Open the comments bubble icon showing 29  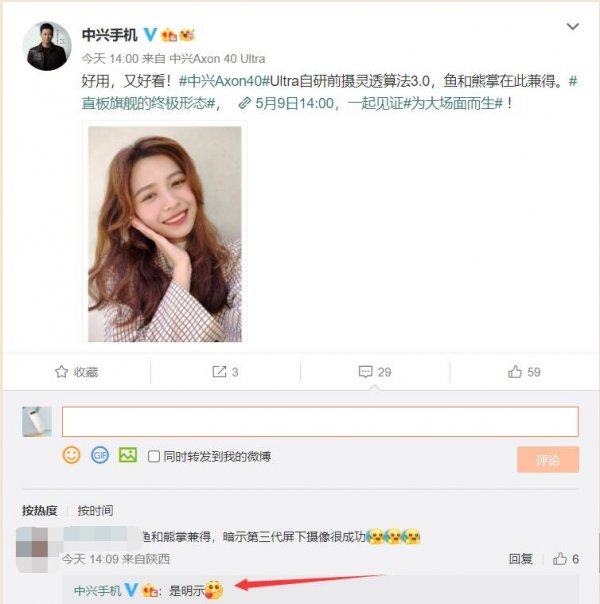[x=365, y=372]
